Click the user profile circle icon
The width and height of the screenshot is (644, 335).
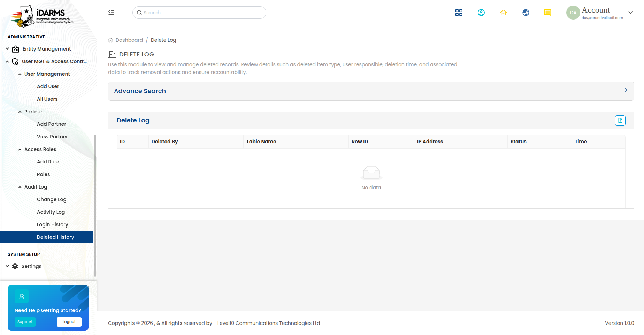pos(481,13)
